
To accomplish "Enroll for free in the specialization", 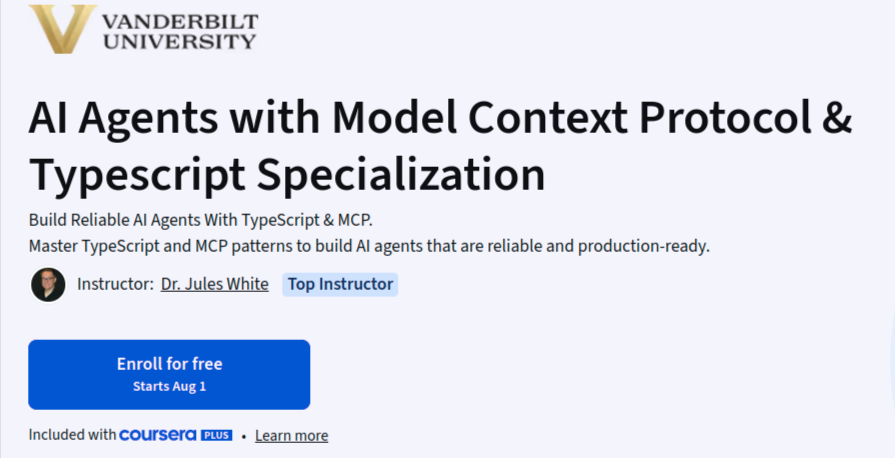I will pyautogui.click(x=169, y=375).
